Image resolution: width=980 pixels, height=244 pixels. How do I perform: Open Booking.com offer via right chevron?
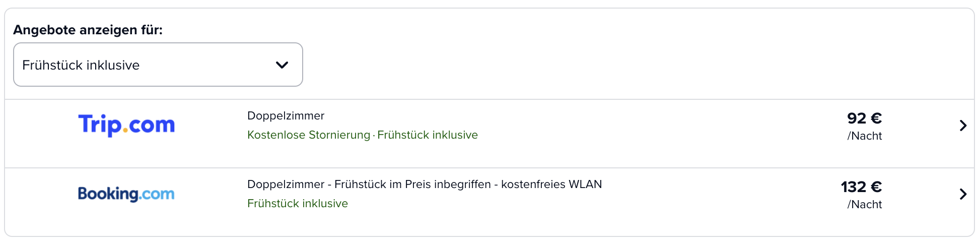963,194
